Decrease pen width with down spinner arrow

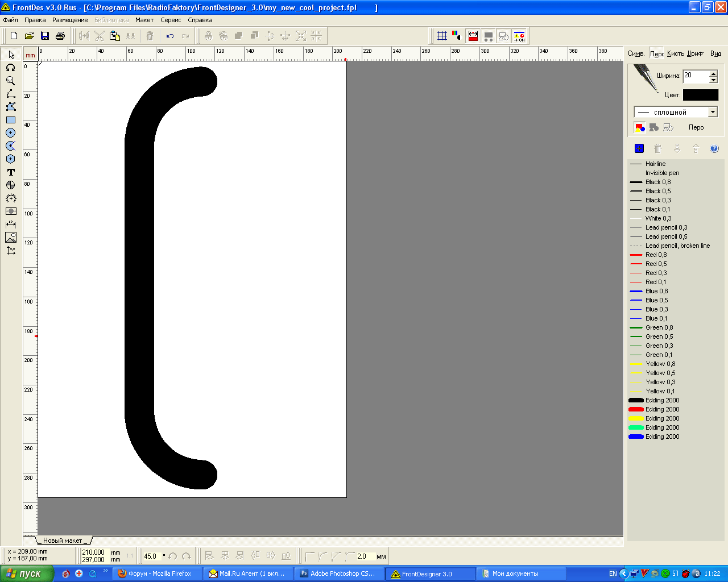[713, 80]
